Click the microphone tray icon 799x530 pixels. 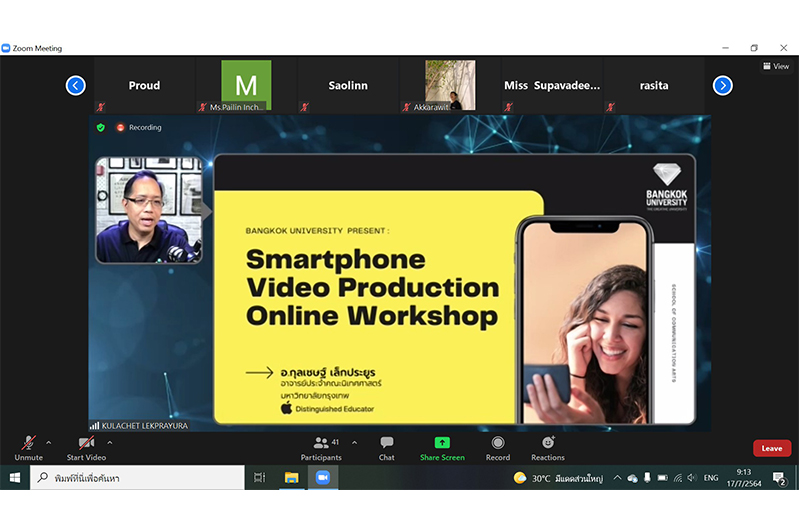(x=647, y=478)
